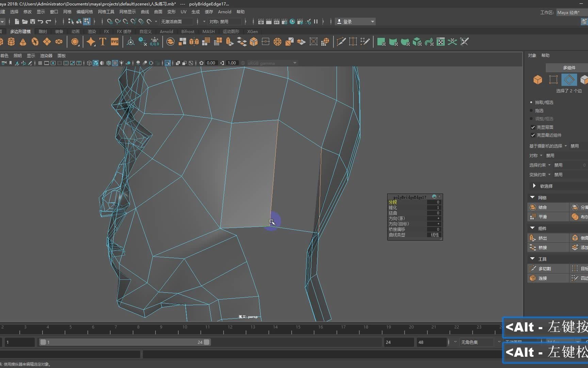Click the undo arrow icon
Viewport: 588px width, 368px height.
[x=40, y=21]
